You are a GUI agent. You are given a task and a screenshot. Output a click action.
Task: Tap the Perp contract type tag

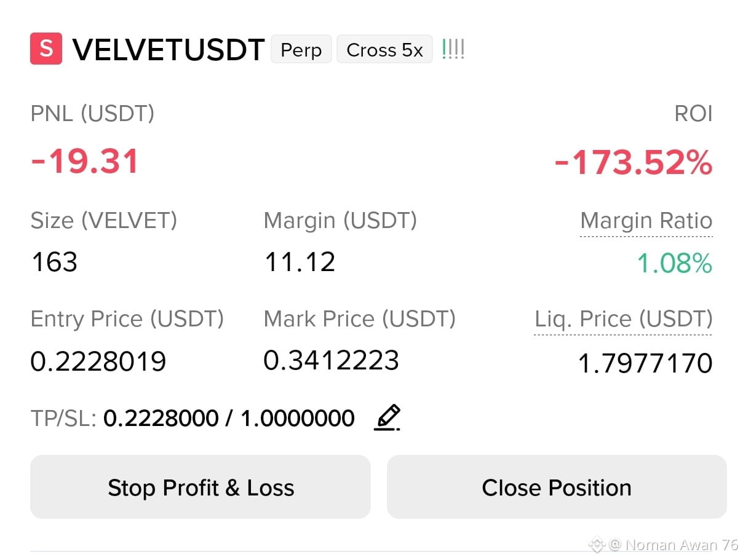pos(301,50)
